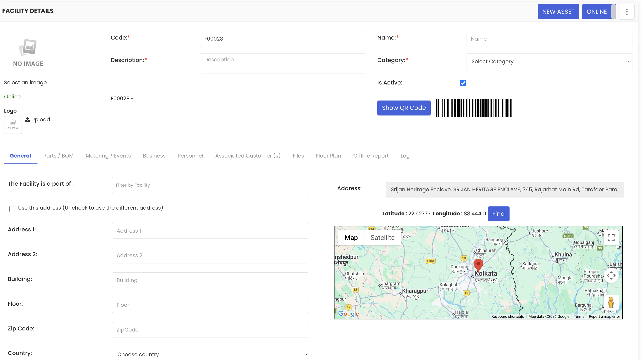Click the Upload logo icon
Screen dimensions: 644x360
click(x=27, y=119)
